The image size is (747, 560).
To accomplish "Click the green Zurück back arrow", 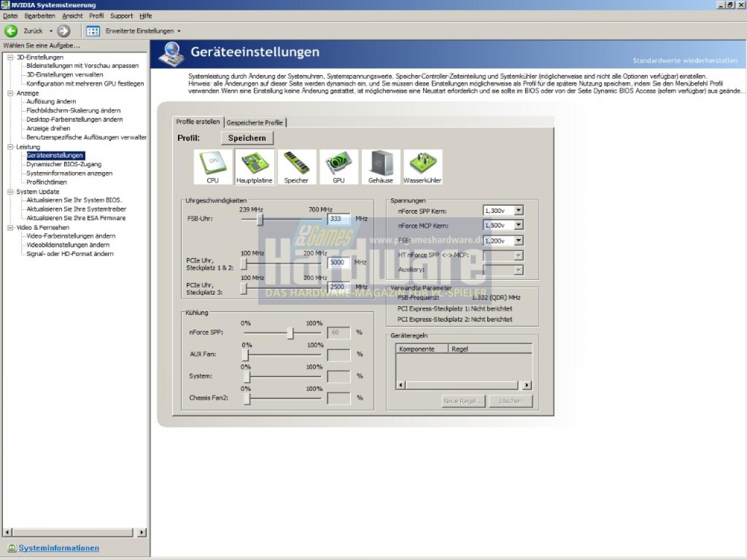I will coord(11,31).
